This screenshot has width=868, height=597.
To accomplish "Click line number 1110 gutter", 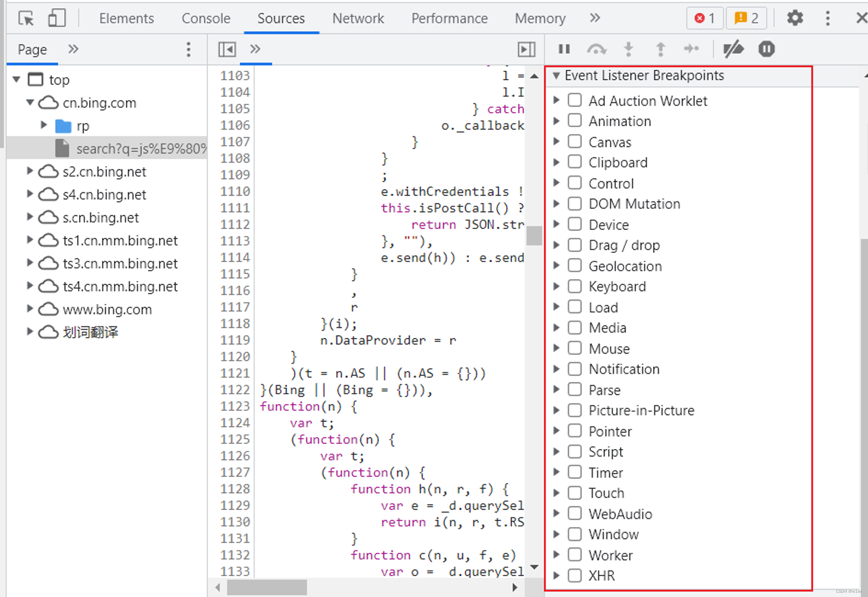I will click(x=235, y=191).
